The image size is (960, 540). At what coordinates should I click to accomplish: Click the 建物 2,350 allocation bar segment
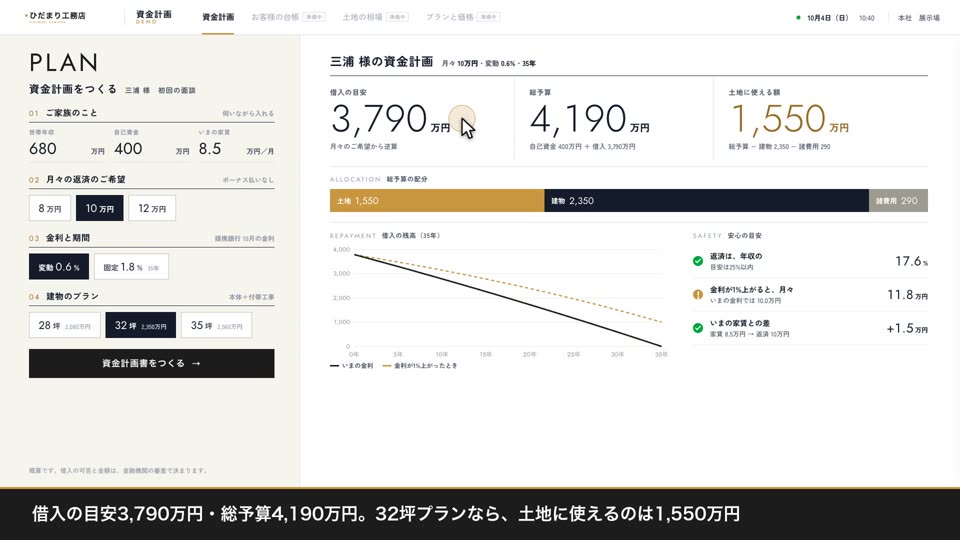point(707,201)
